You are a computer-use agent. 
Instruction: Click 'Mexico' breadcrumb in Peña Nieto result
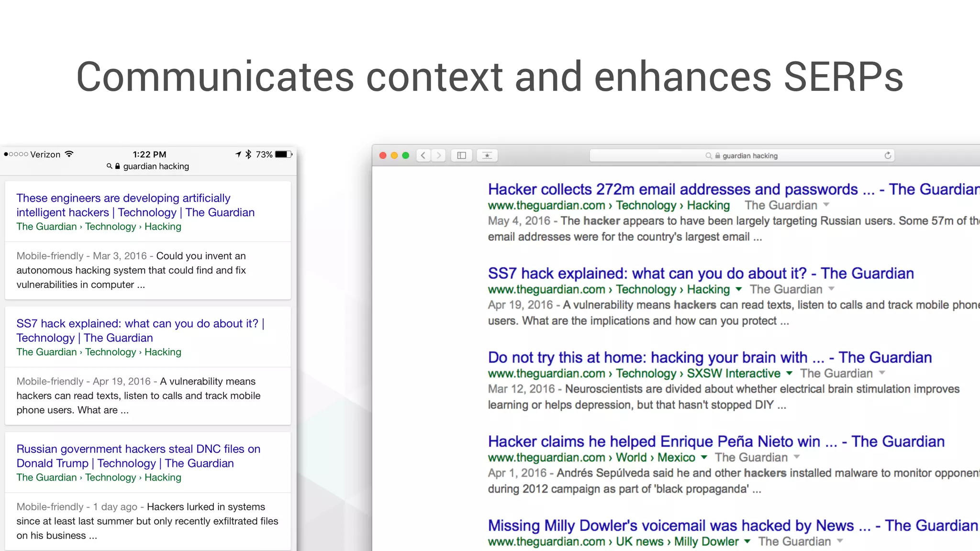(676, 458)
